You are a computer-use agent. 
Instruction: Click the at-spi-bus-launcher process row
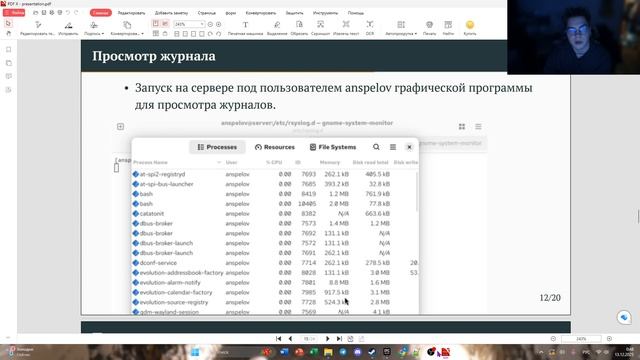[x=275, y=184]
